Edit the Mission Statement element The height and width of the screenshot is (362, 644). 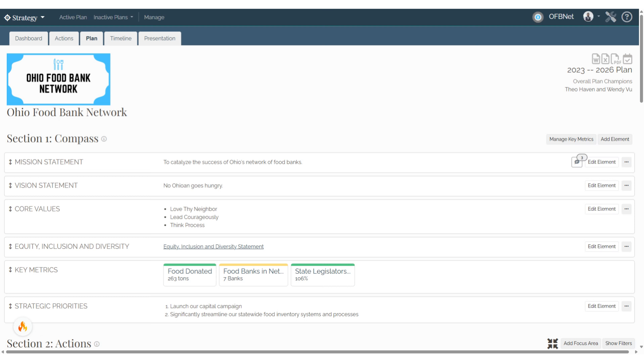pos(602,162)
